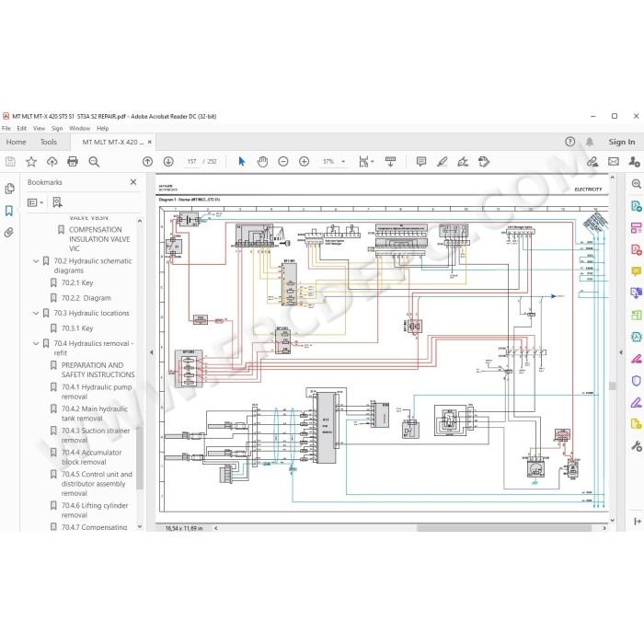Open the Window menu
Screen dimensions: 644x644
point(79,128)
